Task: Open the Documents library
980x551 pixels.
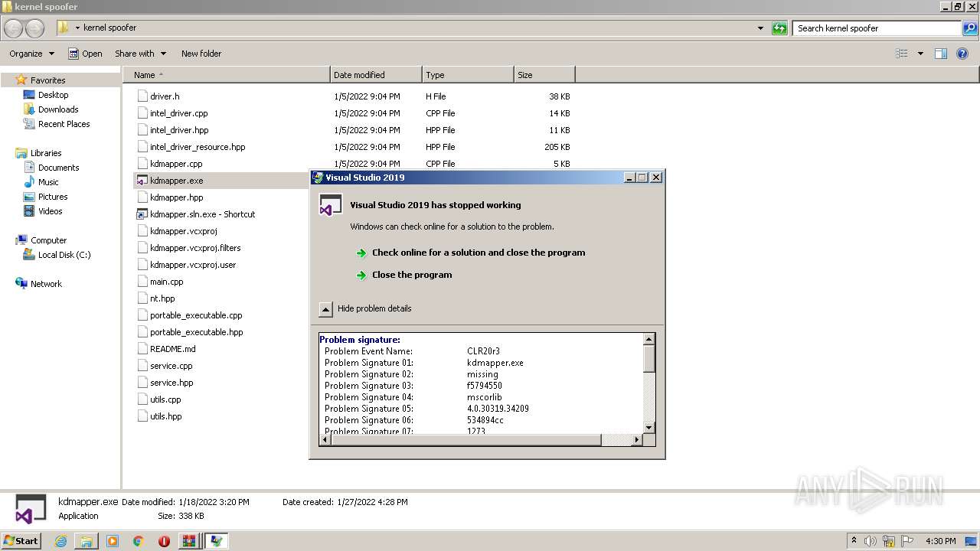Action: [58, 168]
